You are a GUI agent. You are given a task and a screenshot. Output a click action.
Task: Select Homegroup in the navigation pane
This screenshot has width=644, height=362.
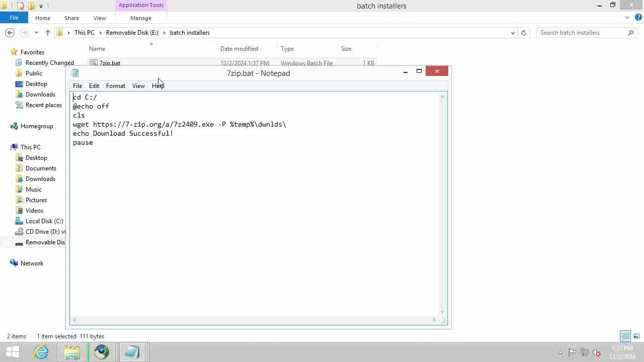pos(37,126)
